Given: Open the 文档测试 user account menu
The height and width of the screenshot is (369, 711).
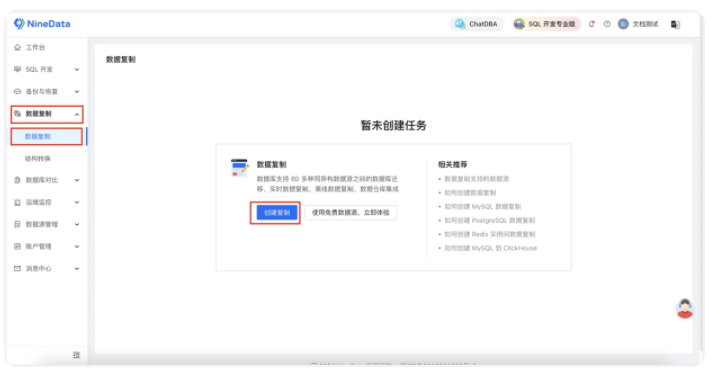Looking at the screenshot, I should tap(638, 24).
